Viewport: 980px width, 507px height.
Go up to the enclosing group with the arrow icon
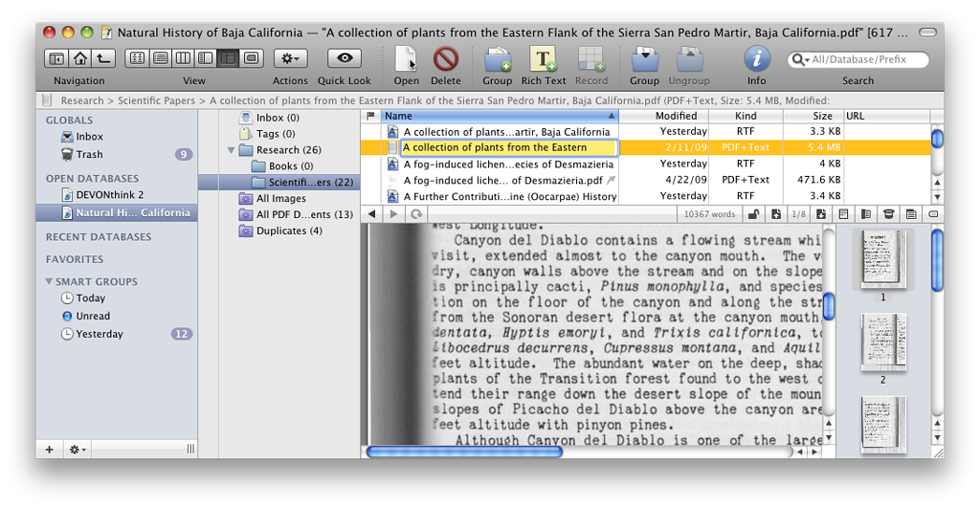coord(103,58)
